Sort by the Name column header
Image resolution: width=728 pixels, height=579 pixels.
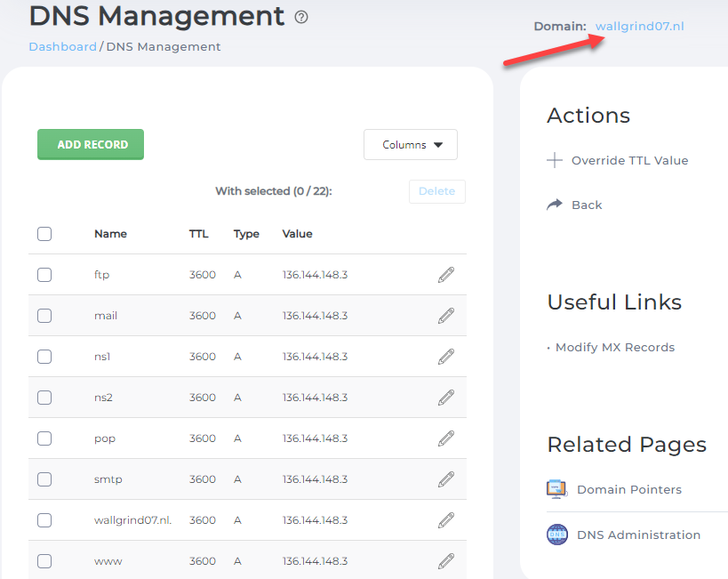click(x=110, y=234)
